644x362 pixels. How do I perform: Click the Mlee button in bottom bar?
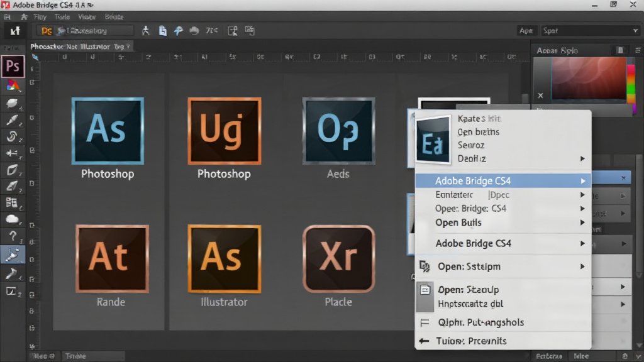tap(581, 356)
